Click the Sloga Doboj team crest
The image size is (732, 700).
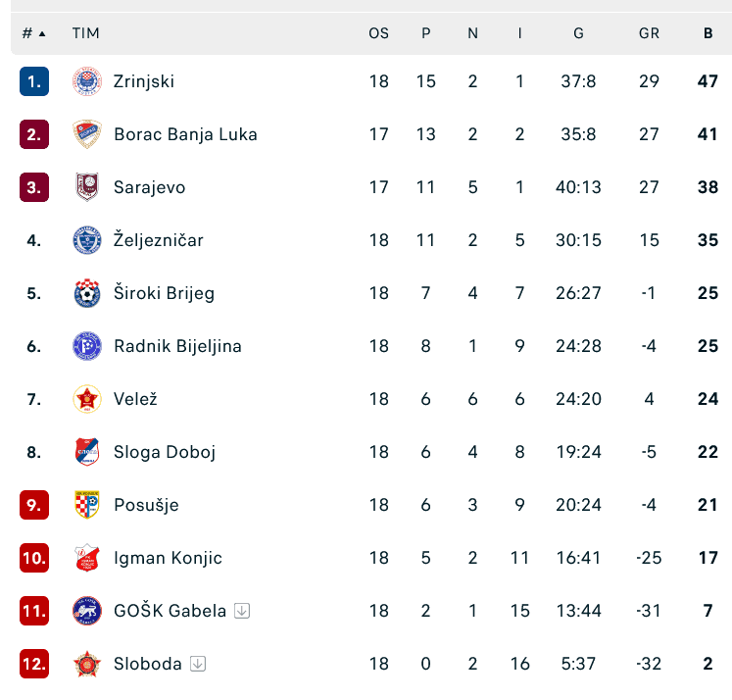(x=87, y=452)
